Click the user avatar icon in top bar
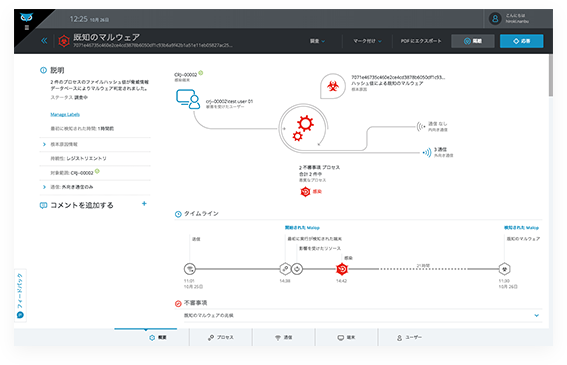This screenshot has width=567, height=365. tap(495, 18)
